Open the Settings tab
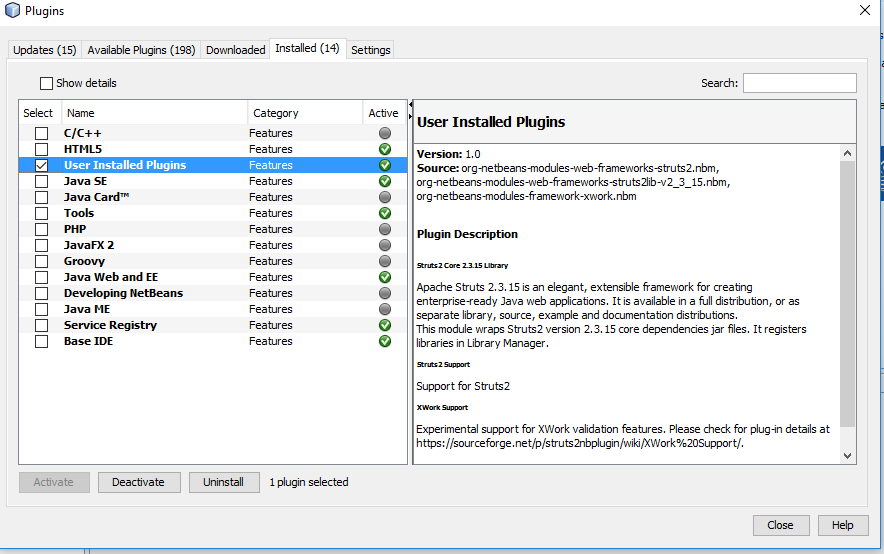The width and height of the screenshot is (884, 554). pyautogui.click(x=370, y=50)
